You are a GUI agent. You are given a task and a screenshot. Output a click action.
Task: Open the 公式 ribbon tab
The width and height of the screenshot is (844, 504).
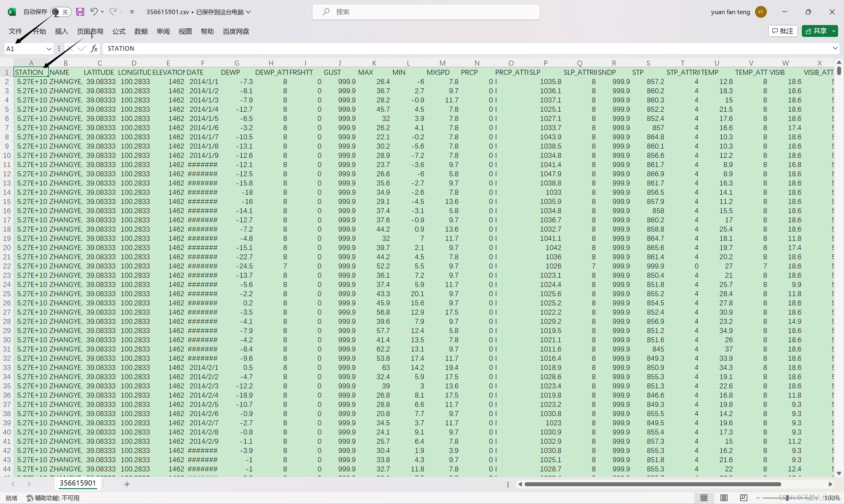point(119,31)
